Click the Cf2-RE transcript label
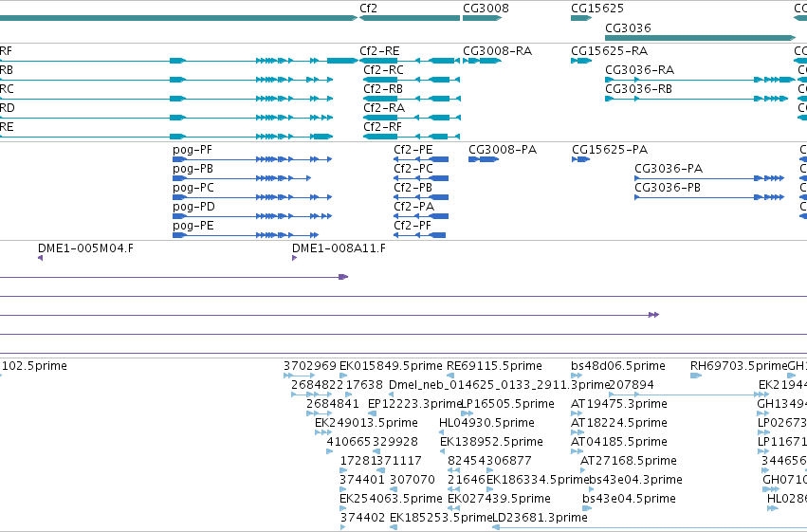This screenshot has height=532, width=807. point(379,51)
